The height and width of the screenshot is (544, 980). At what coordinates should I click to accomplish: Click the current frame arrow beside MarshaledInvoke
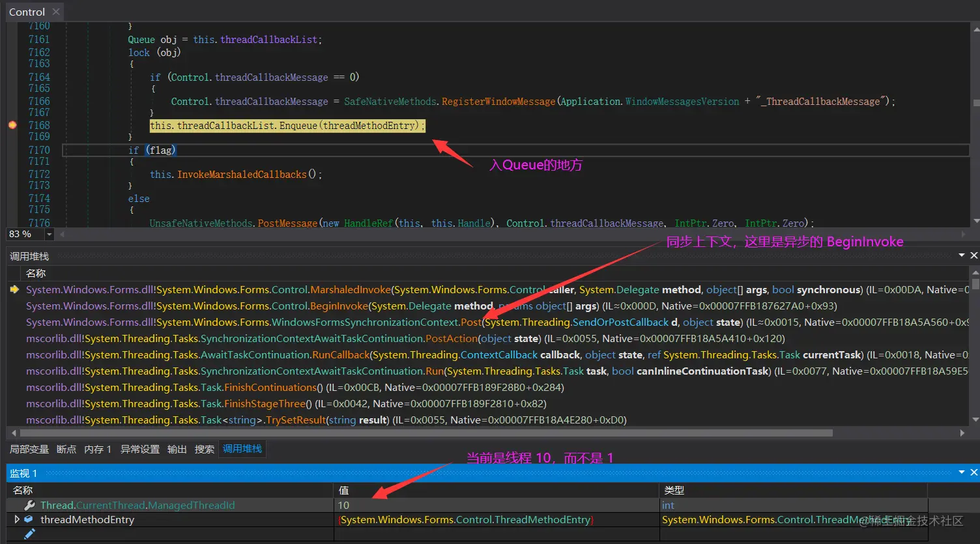(14, 289)
